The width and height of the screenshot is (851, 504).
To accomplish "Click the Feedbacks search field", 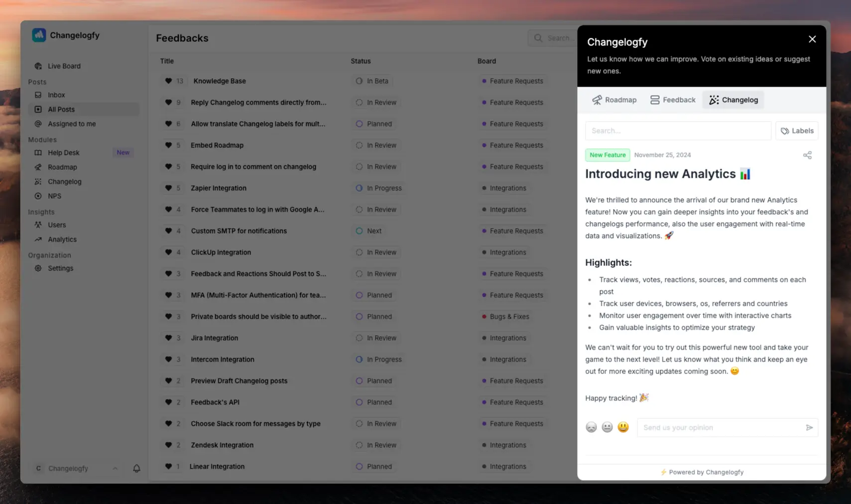I will coord(553,38).
